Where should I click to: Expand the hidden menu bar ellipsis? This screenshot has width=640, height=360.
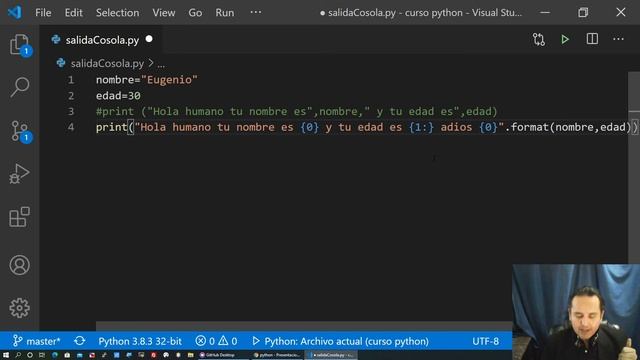pyautogui.click(x=256, y=12)
